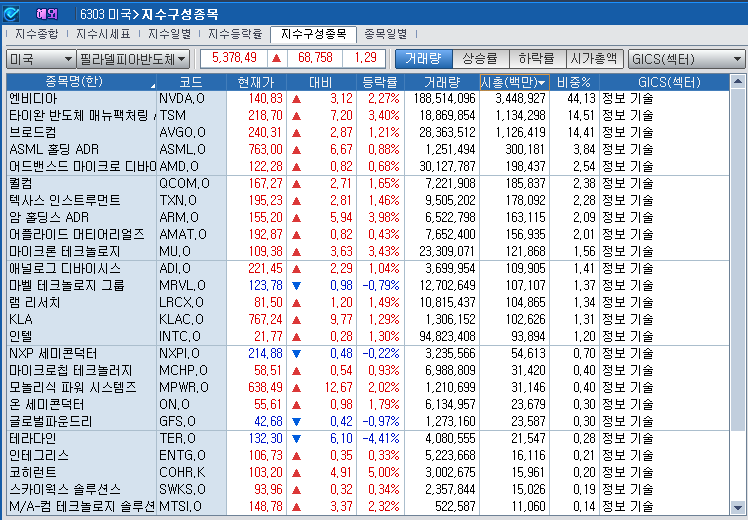
Task: Click the scrollbar up arrow
Action: pos(738,82)
